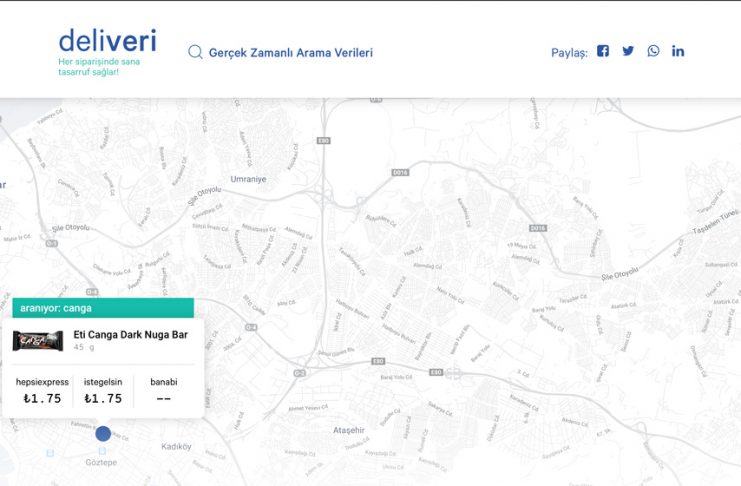Click the 'Paylaş:' label
This screenshot has width=741, height=486.
pyautogui.click(x=569, y=52)
